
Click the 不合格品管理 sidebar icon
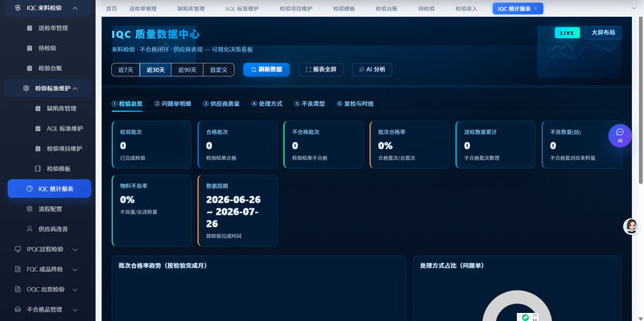[x=17, y=310]
